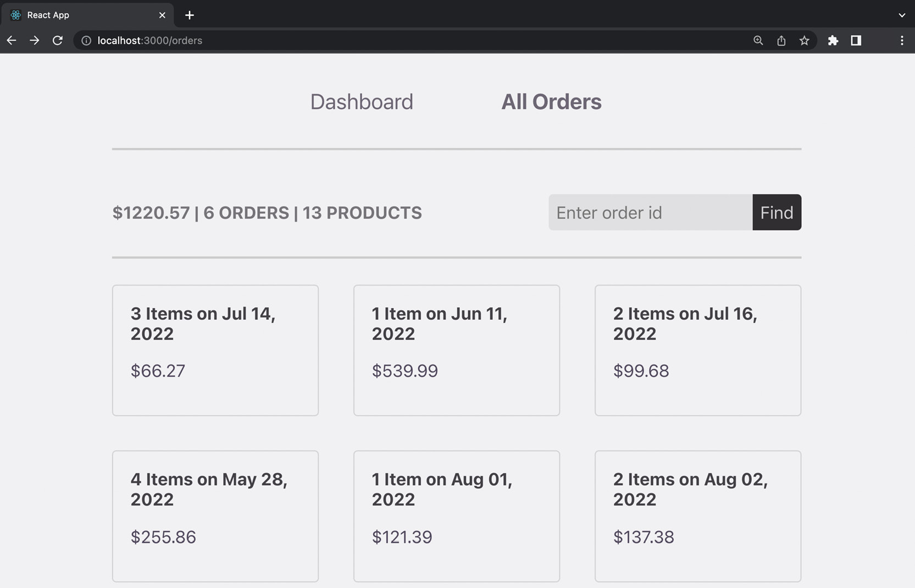
Task: Click the share/upload icon in toolbar
Action: pos(781,40)
